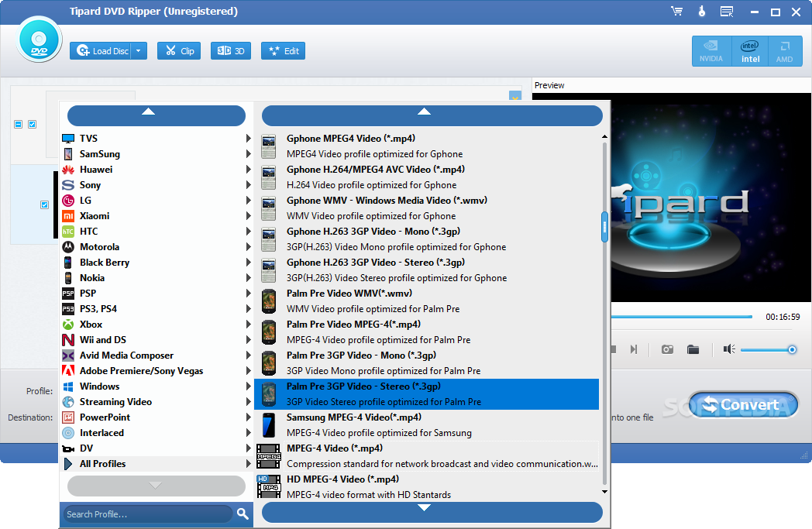Click MPEG-4 Video film icon
812x529 pixels.
click(x=268, y=456)
